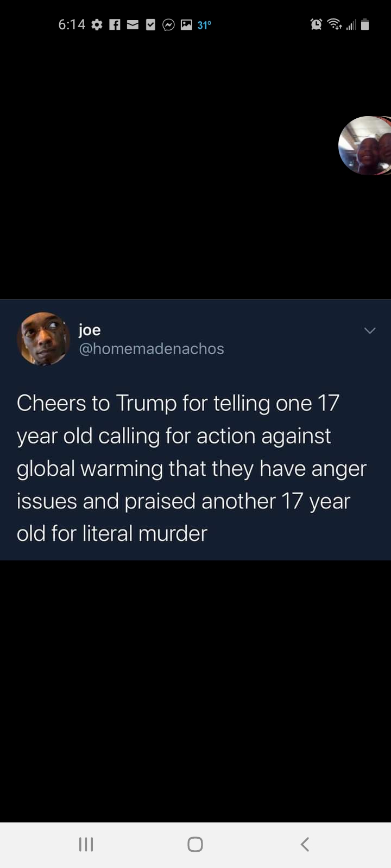Viewport: 391px width, 868px height.
Task: Tap the alarm clock status icon
Action: pos(316,24)
